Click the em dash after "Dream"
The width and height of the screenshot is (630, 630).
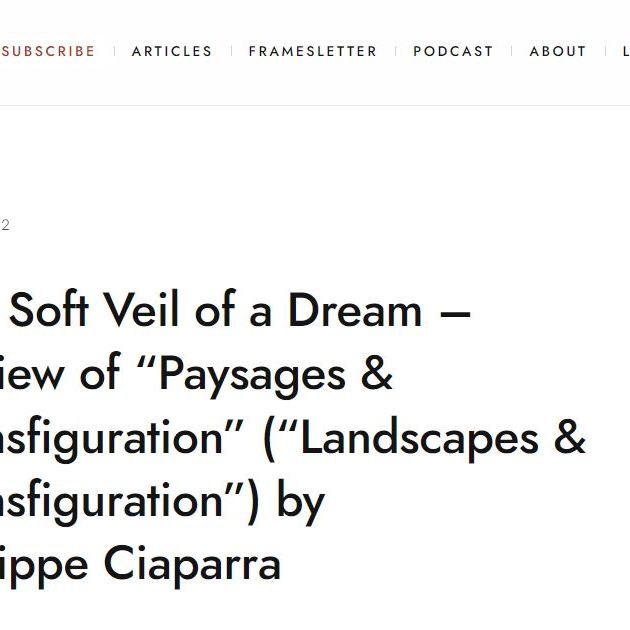click(455, 313)
